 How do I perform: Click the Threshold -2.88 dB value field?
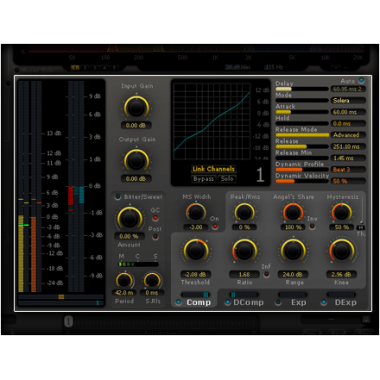196,274
